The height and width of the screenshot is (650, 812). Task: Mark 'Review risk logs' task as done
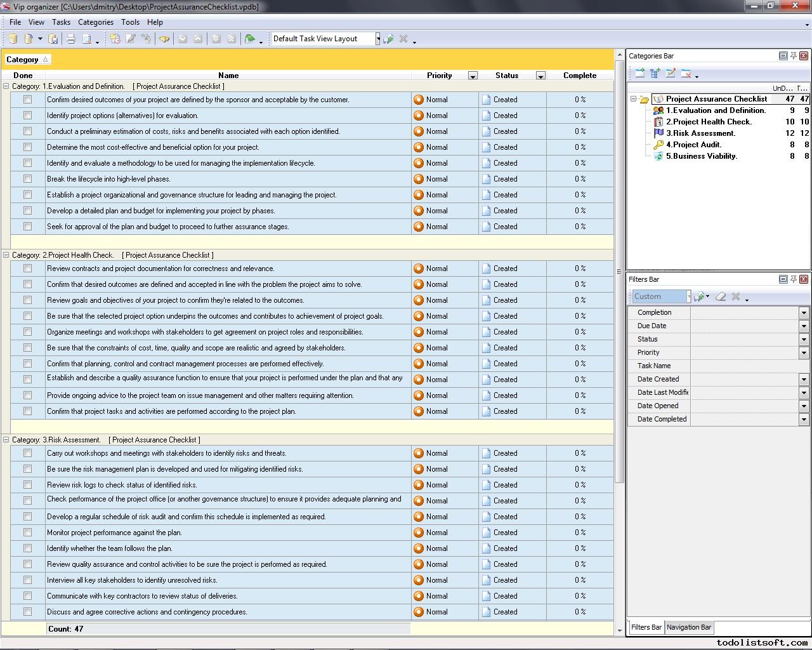pos(27,485)
